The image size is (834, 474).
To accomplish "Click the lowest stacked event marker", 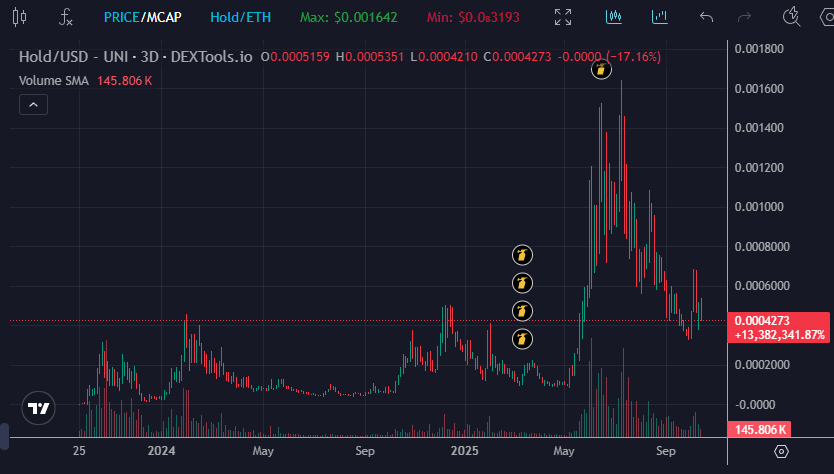I will (x=522, y=340).
